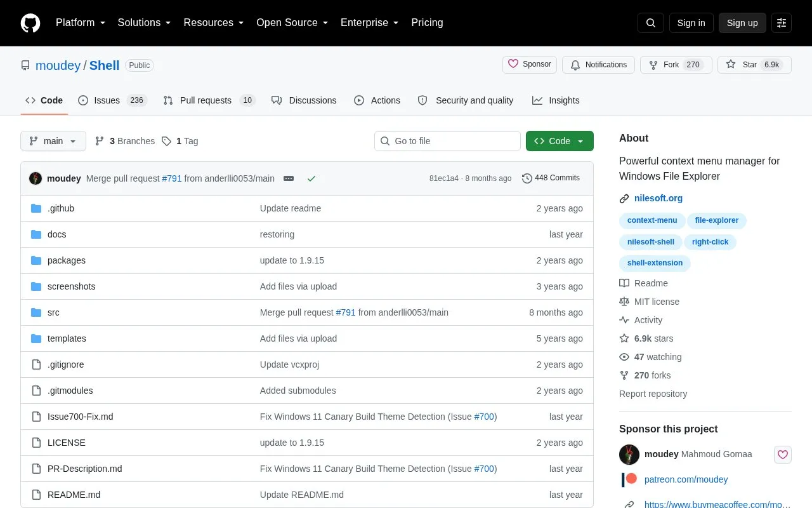Screen dimensions: 812x508
Task: Open the Insights tab
Action: pyautogui.click(x=556, y=100)
